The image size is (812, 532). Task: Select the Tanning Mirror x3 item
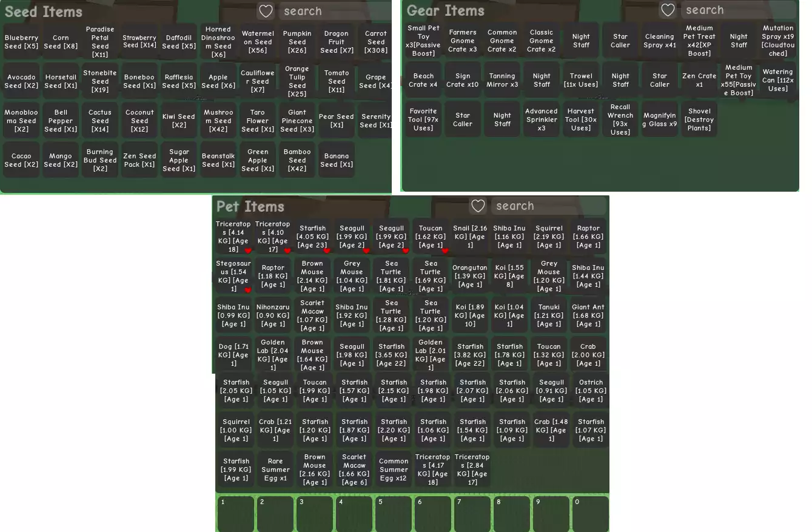502,80
